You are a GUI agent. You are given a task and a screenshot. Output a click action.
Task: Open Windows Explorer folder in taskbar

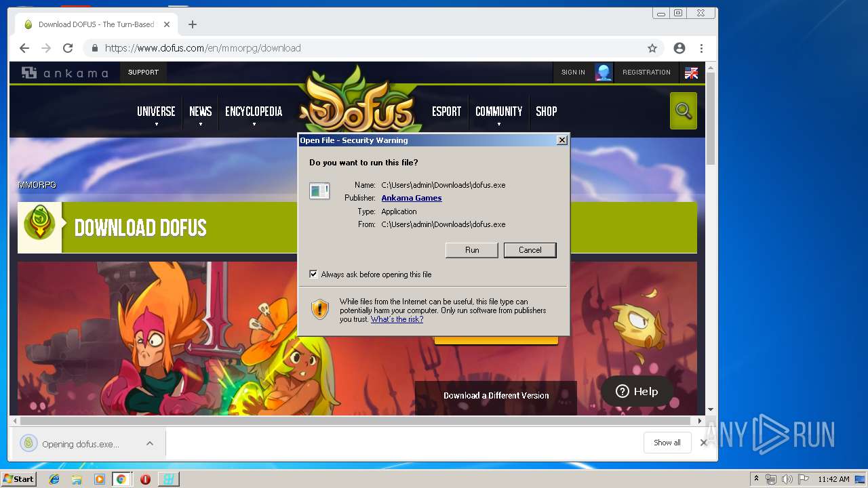coord(77,479)
